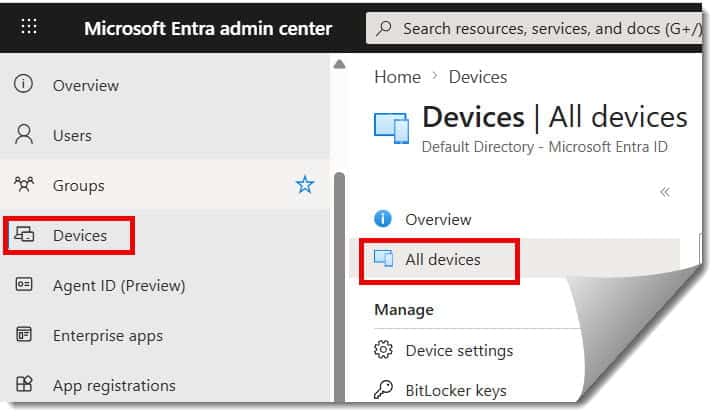This screenshot has height=417, width=717.
Task: Click the Microsoft Entra admin center title
Action: click(x=208, y=28)
